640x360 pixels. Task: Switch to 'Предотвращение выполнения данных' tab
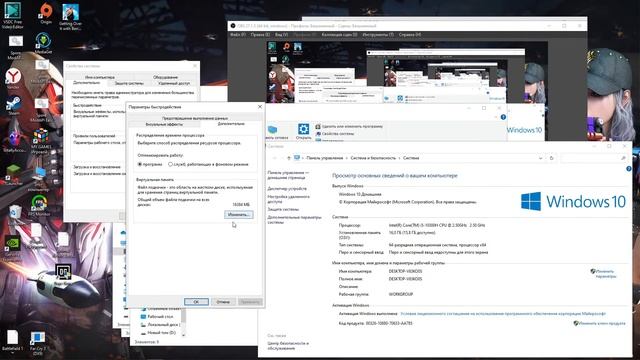(x=195, y=118)
